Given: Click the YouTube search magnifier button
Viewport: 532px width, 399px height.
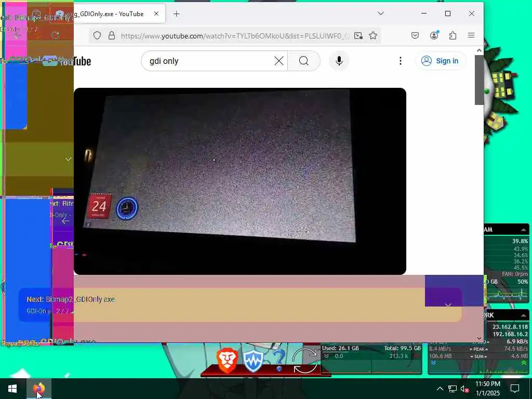Looking at the screenshot, I should [x=304, y=61].
